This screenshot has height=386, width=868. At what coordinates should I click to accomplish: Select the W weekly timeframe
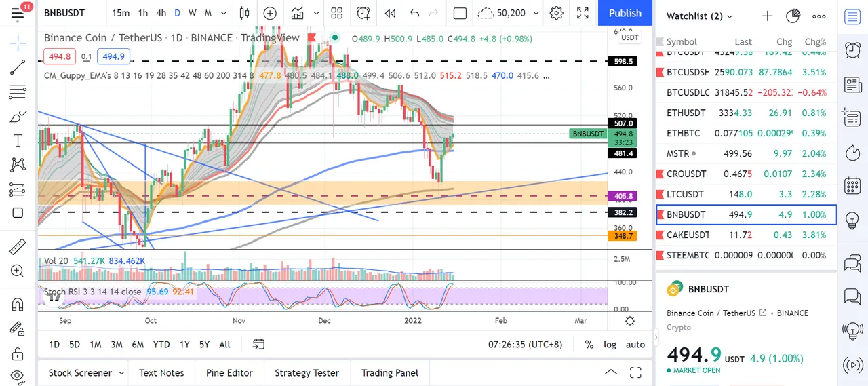pyautogui.click(x=192, y=13)
